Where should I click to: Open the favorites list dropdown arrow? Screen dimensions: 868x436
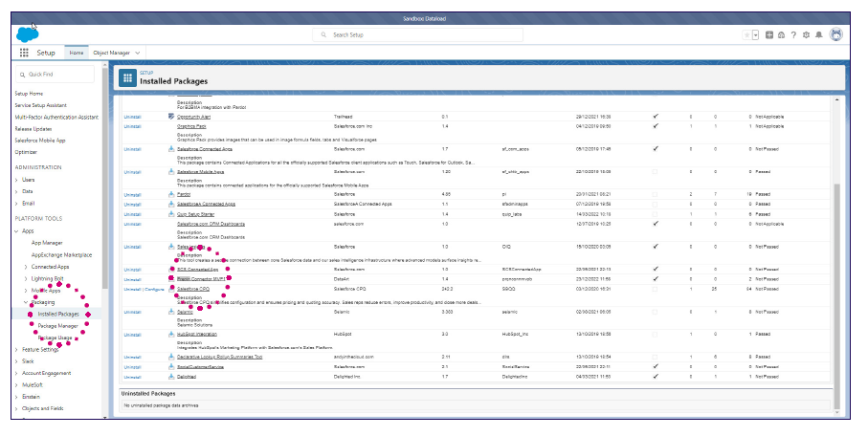(756, 34)
